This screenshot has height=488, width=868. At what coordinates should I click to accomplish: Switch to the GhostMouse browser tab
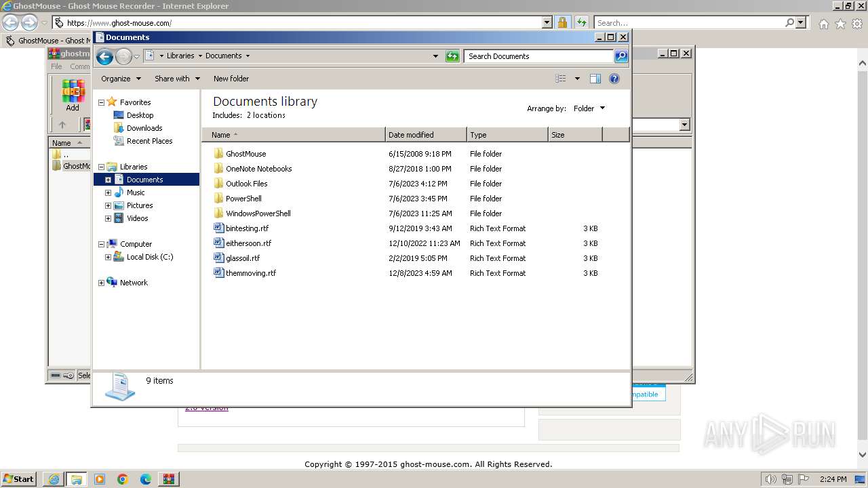[x=47, y=41]
